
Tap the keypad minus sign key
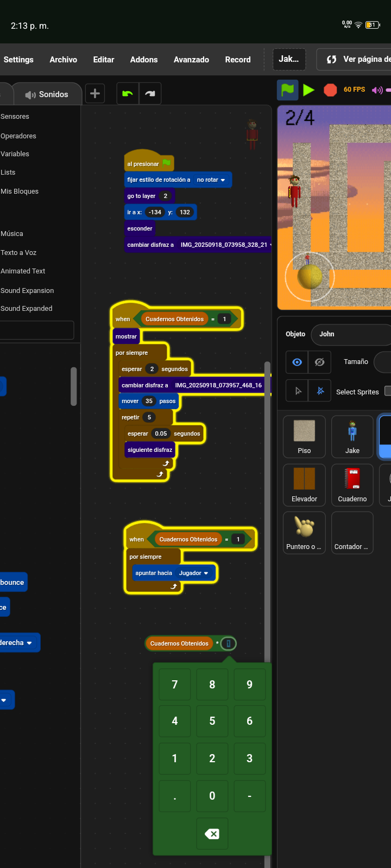tap(250, 796)
